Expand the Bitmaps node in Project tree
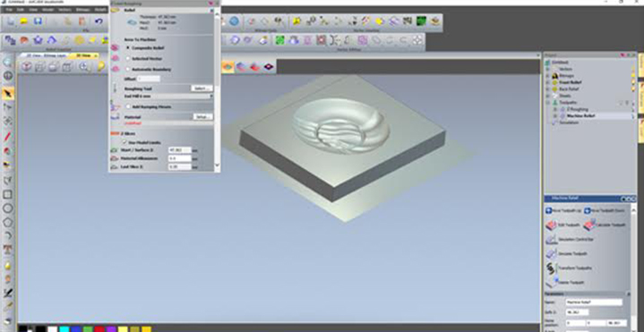Image resolution: width=644 pixels, height=332 pixels. (547, 76)
